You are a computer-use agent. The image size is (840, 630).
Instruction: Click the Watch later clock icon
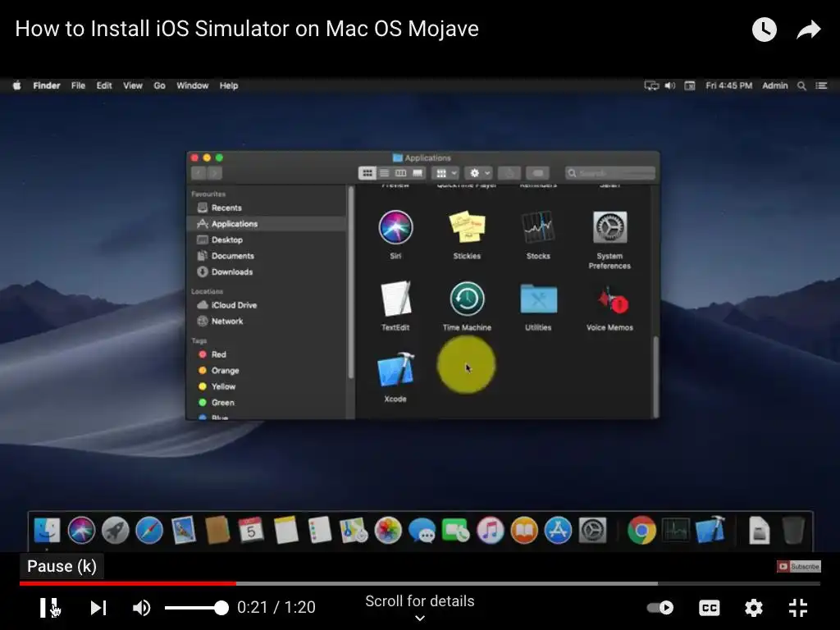[764, 30]
